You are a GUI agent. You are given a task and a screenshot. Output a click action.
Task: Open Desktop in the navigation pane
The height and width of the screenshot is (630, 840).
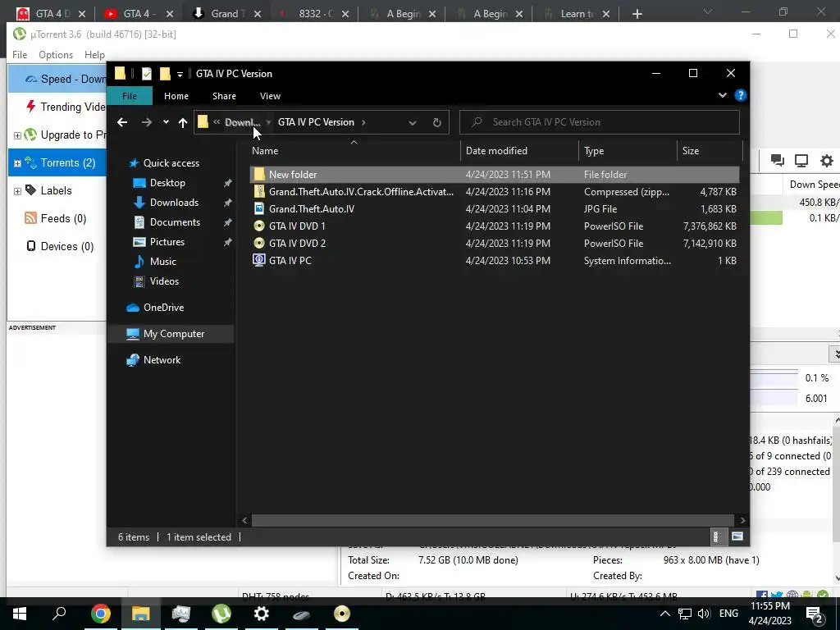click(x=167, y=183)
